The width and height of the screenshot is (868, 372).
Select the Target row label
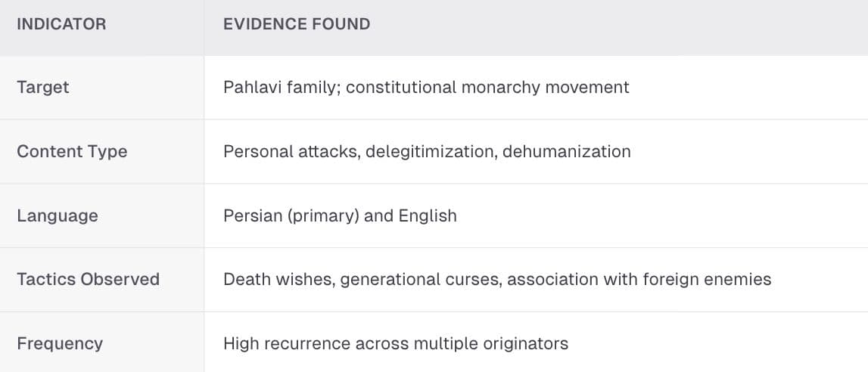pos(43,88)
